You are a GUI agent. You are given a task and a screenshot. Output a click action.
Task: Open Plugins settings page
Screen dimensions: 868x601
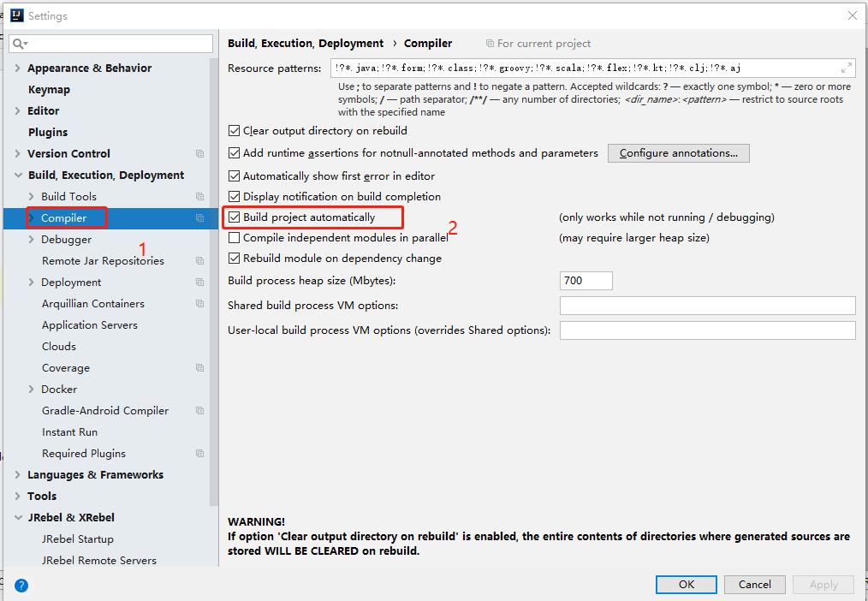48,132
